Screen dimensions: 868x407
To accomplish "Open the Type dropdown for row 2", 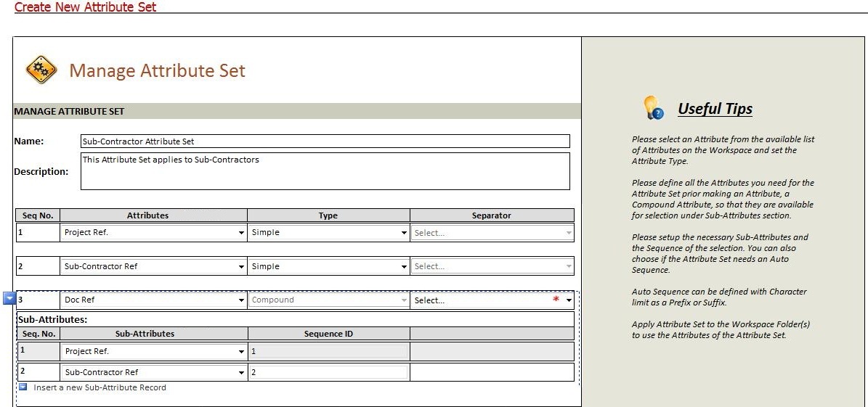I will click(404, 266).
